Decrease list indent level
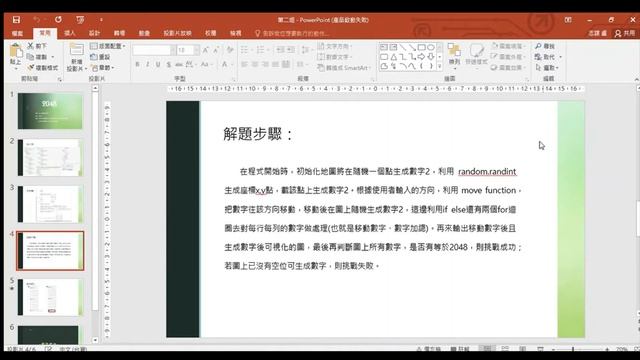 click(x=280, y=50)
